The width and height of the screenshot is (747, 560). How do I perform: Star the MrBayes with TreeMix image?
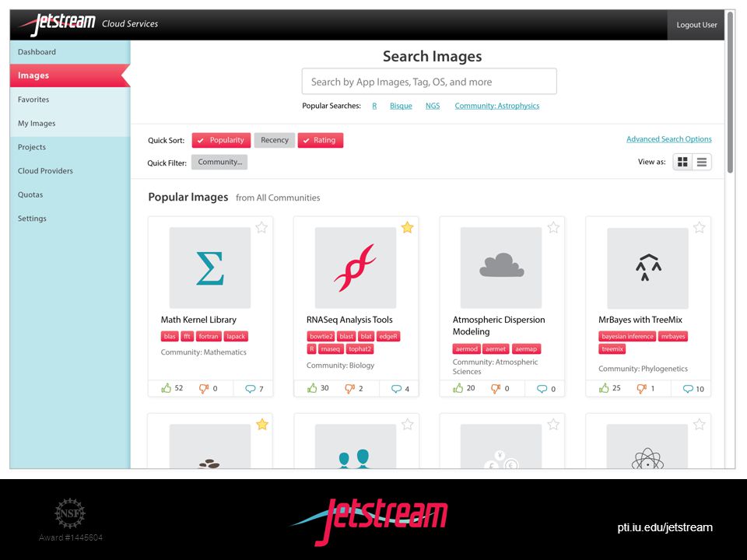point(699,228)
